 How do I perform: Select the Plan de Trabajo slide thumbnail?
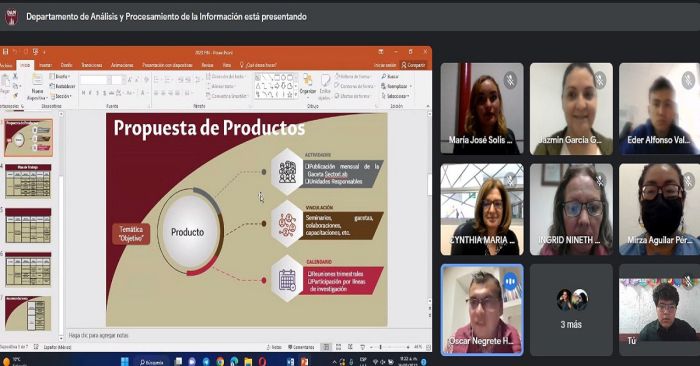[28, 181]
